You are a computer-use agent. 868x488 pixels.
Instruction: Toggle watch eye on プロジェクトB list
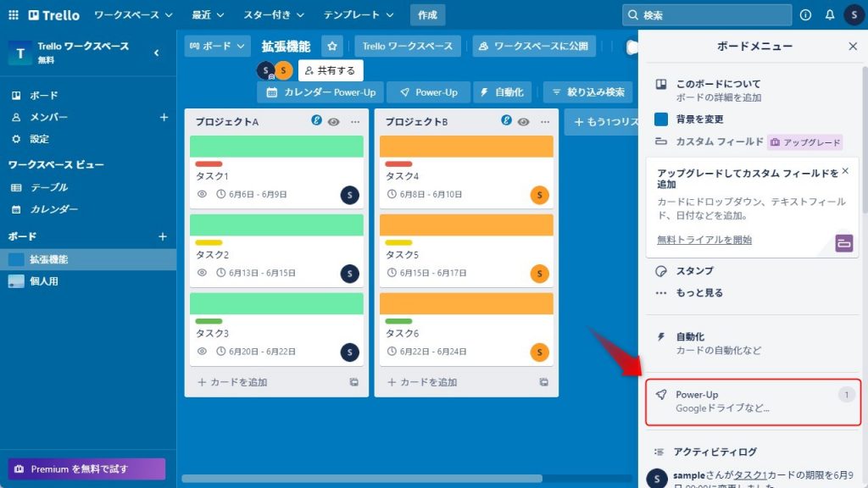point(523,122)
